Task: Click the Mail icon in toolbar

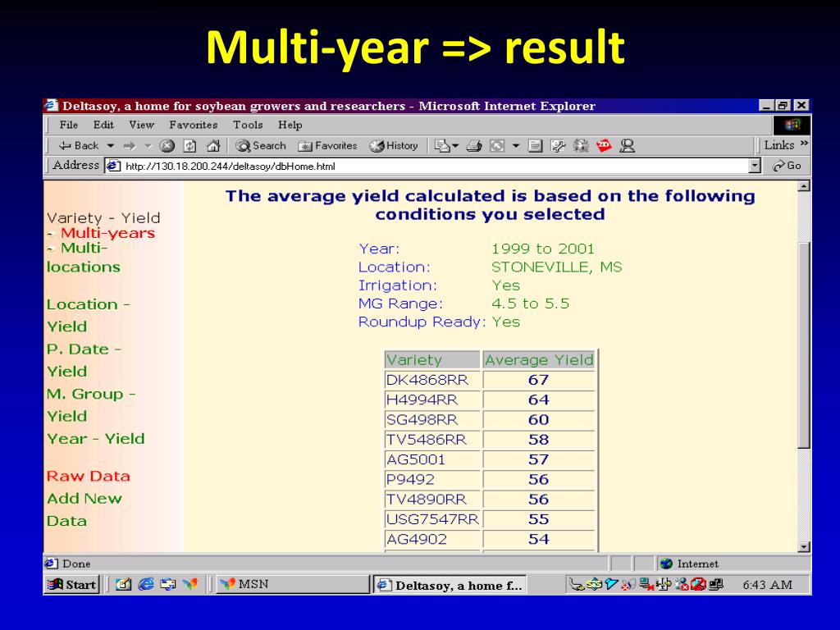Action: point(442,146)
